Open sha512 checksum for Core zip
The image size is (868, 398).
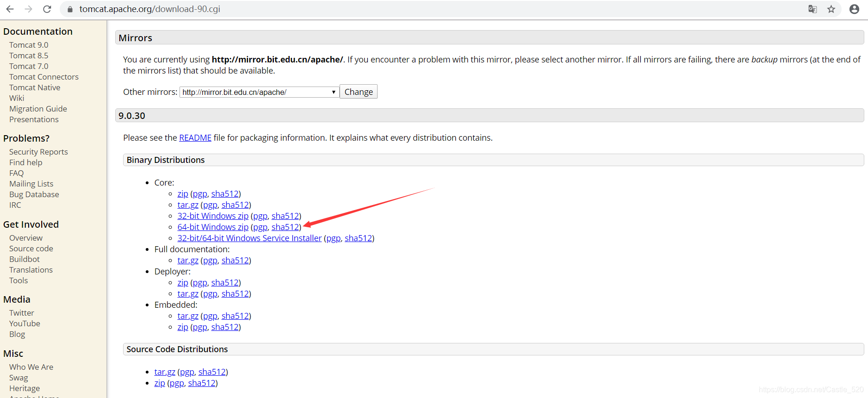225,193
